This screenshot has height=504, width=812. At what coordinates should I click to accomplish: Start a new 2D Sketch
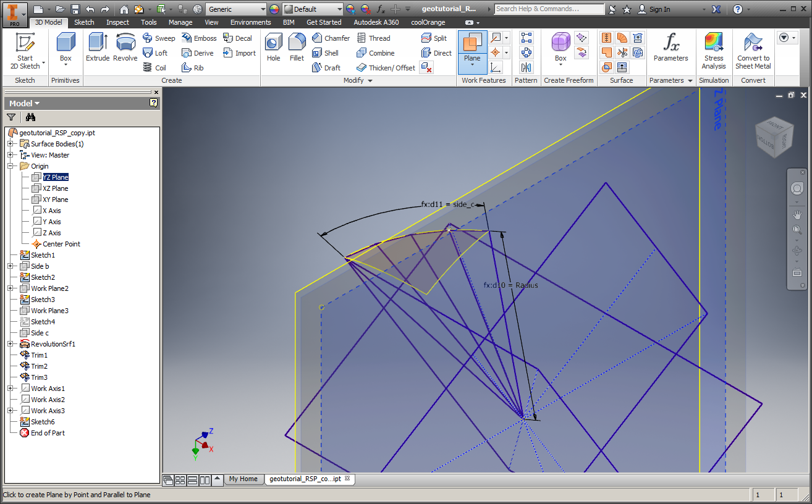click(25, 51)
